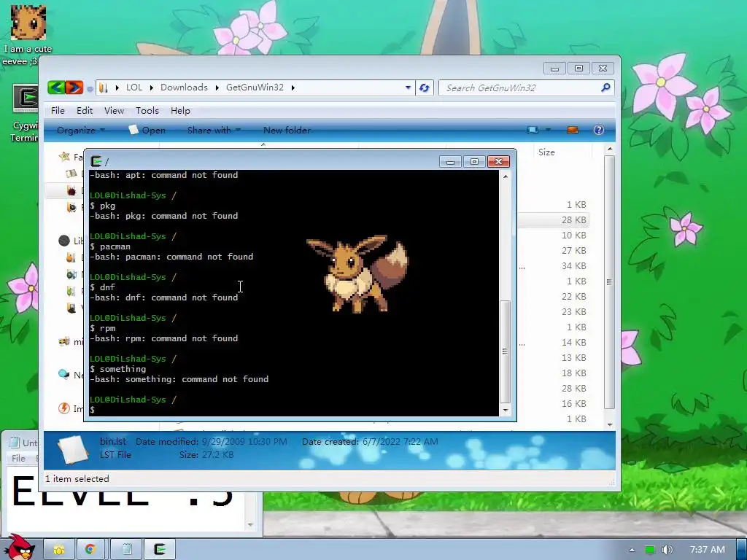Click the '$ something' command line in terminal

(118, 369)
